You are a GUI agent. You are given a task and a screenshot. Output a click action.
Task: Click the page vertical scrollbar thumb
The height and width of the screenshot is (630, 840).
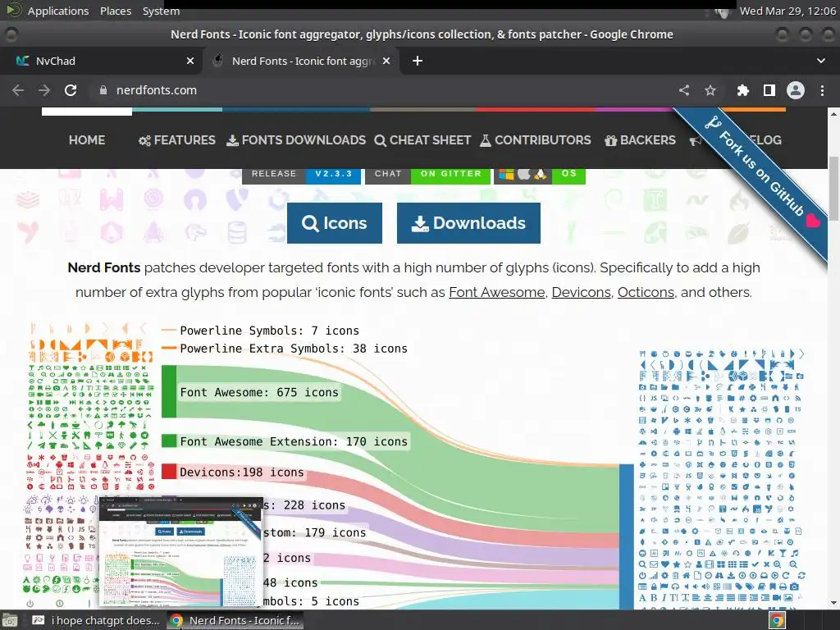(x=834, y=189)
